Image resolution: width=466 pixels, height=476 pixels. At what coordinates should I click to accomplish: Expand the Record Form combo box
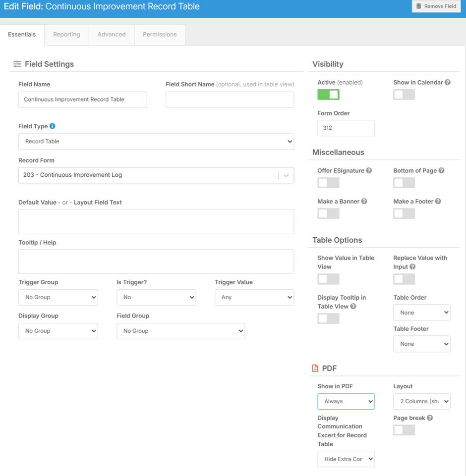286,175
